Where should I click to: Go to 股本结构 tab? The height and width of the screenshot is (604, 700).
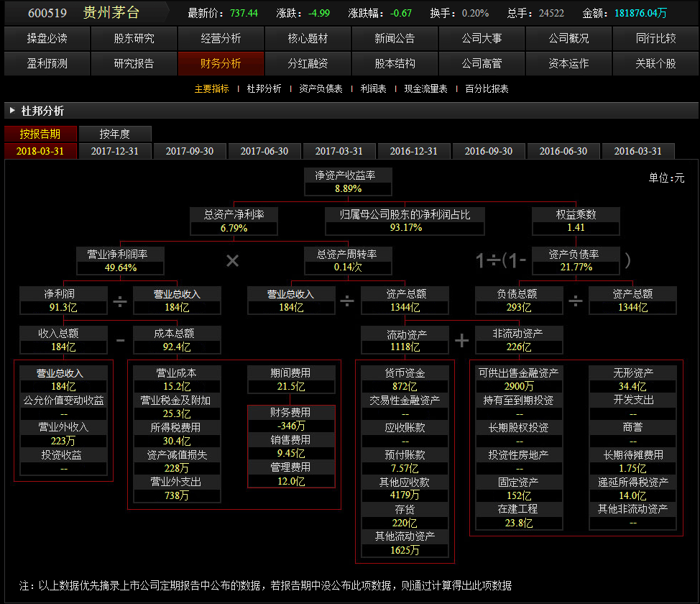click(395, 63)
